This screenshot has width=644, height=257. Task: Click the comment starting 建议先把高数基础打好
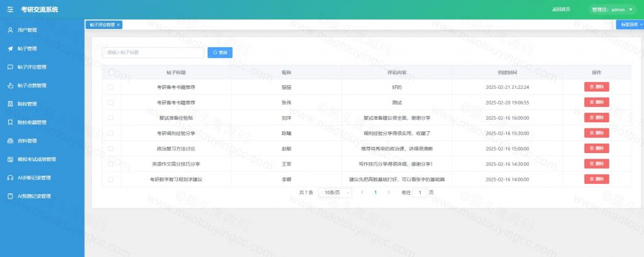coord(397,180)
